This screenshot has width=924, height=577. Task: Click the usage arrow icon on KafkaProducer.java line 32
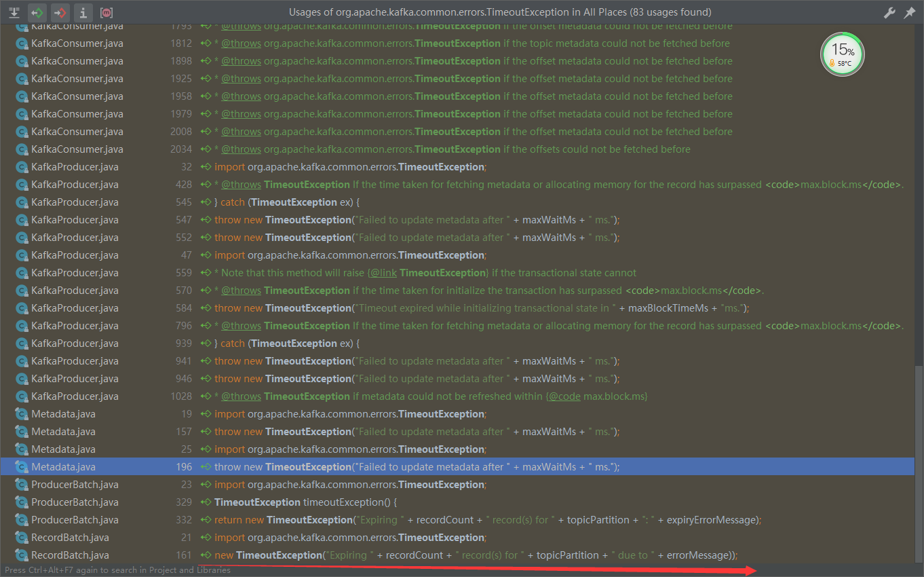(x=206, y=167)
